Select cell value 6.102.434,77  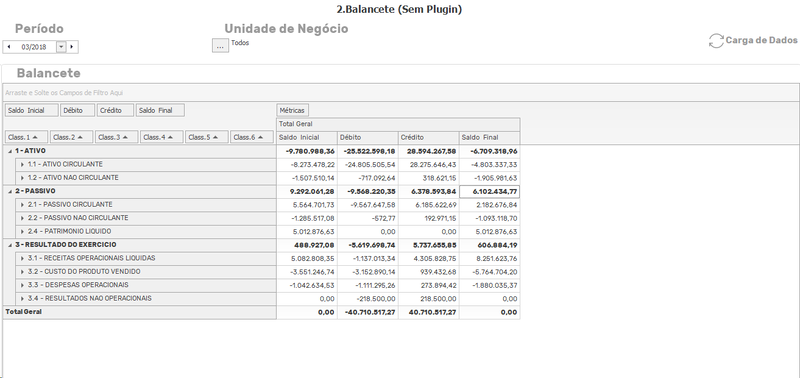(490, 191)
